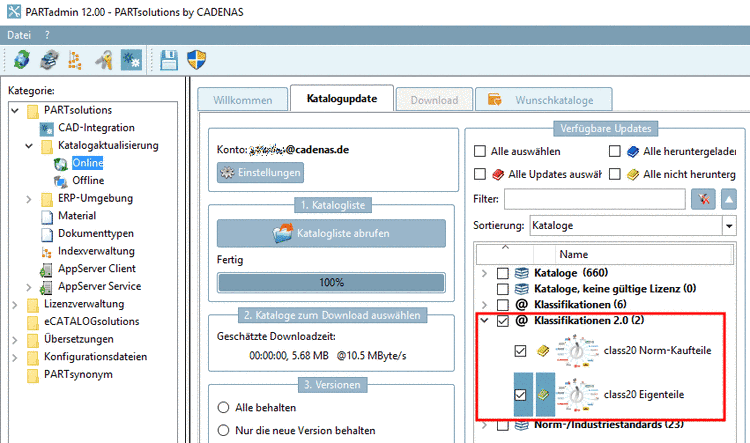Click the CAD-Integration tree icon
Viewport: 750px width, 443px height.
pyautogui.click(x=47, y=128)
